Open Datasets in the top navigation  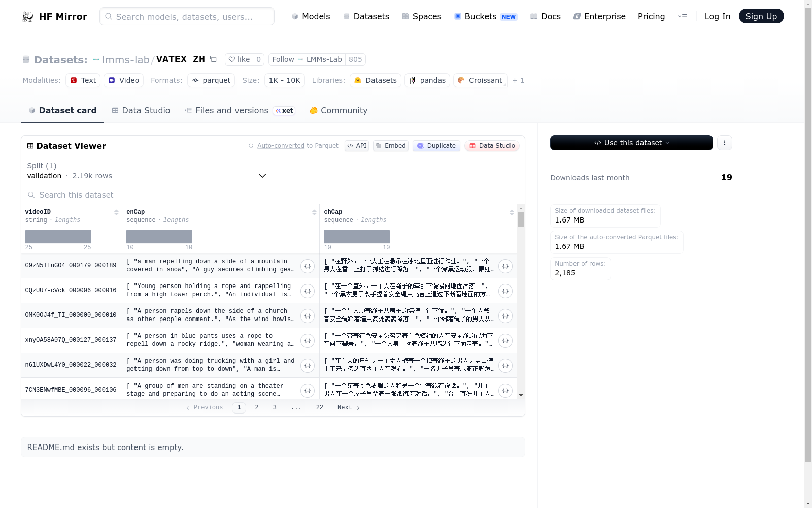point(366,17)
